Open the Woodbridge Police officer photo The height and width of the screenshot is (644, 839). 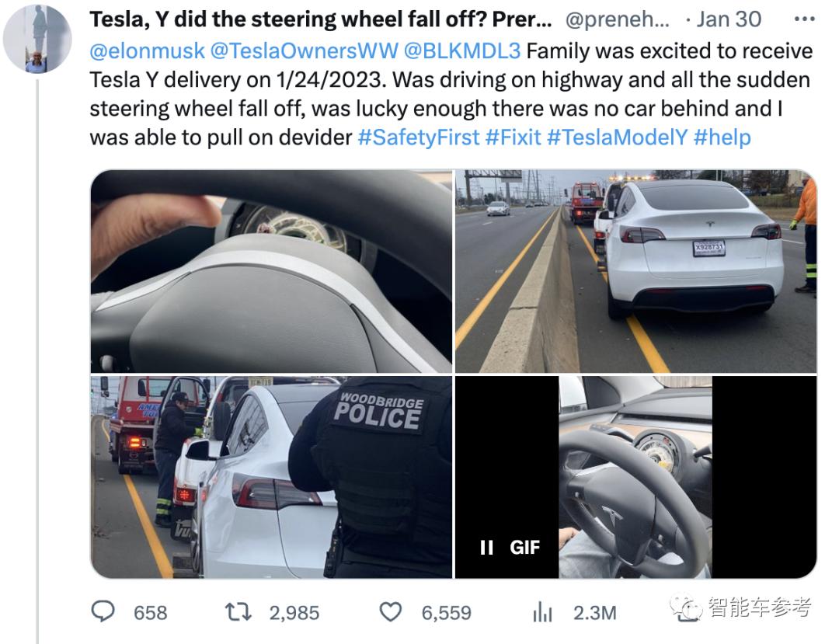(271, 477)
